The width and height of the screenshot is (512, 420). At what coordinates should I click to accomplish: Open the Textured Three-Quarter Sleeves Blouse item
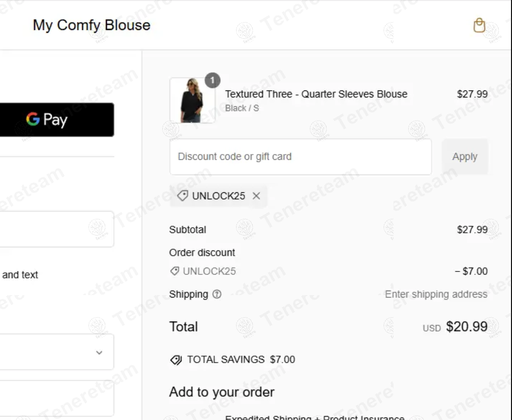(x=316, y=94)
